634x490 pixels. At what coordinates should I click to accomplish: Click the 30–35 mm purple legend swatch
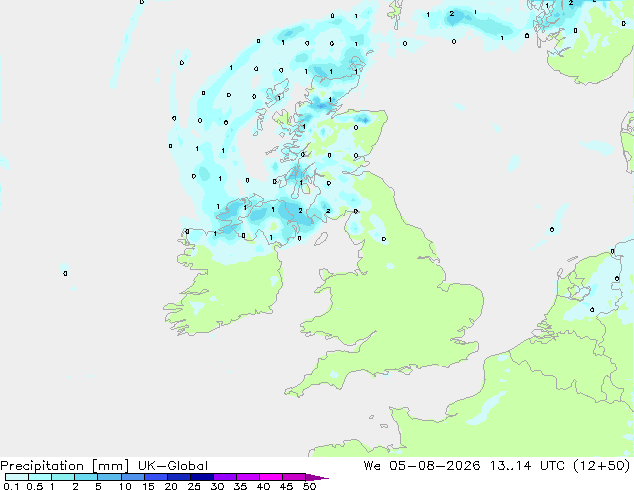pyautogui.click(x=225, y=477)
